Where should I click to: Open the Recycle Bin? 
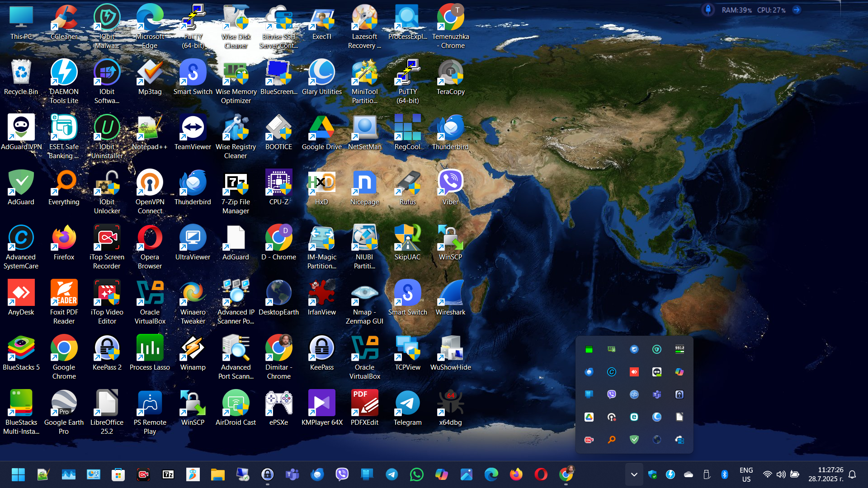click(21, 78)
